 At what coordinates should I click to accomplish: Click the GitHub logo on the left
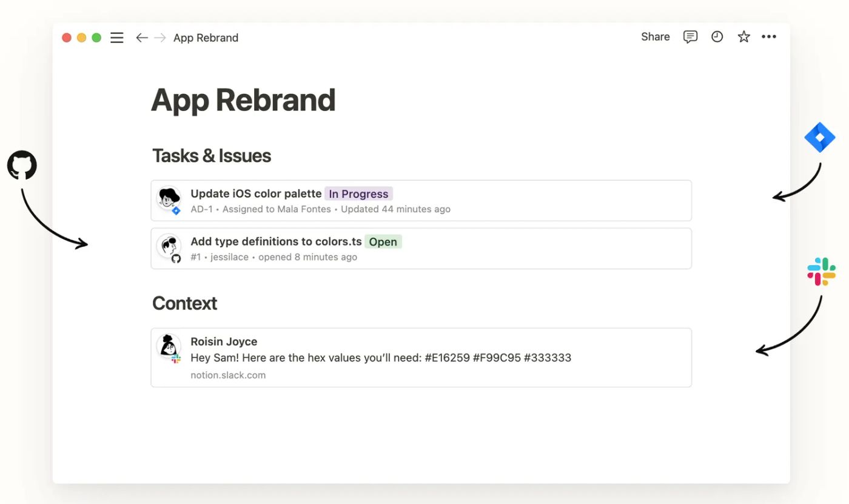pyautogui.click(x=21, y=165)
